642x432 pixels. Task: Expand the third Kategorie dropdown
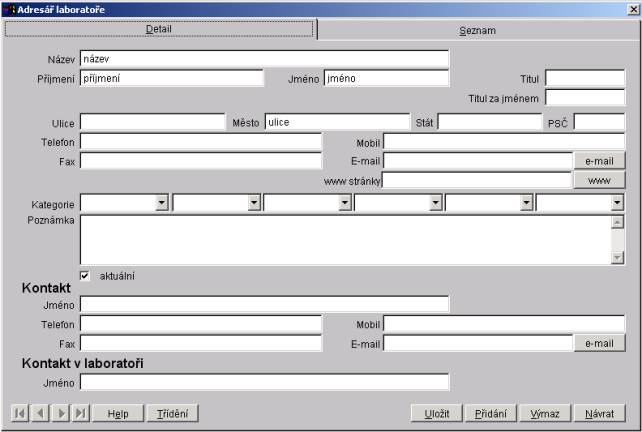coord(344,203)
